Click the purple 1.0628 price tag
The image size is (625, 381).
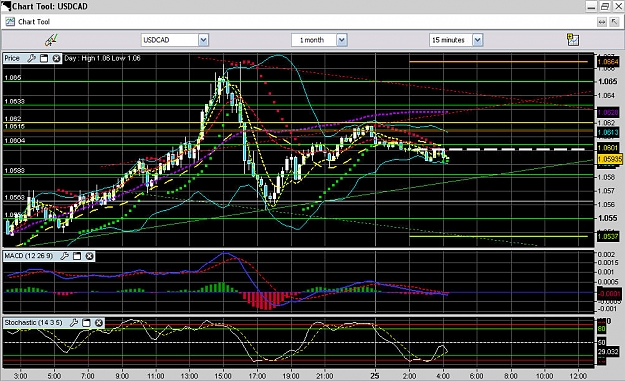click(x=608, y=113)
